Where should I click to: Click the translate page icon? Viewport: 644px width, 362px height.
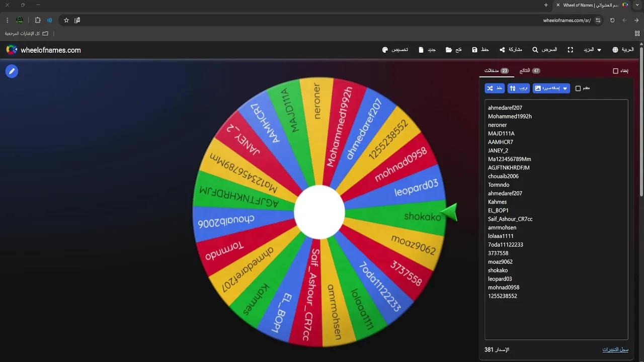point(77,20)
